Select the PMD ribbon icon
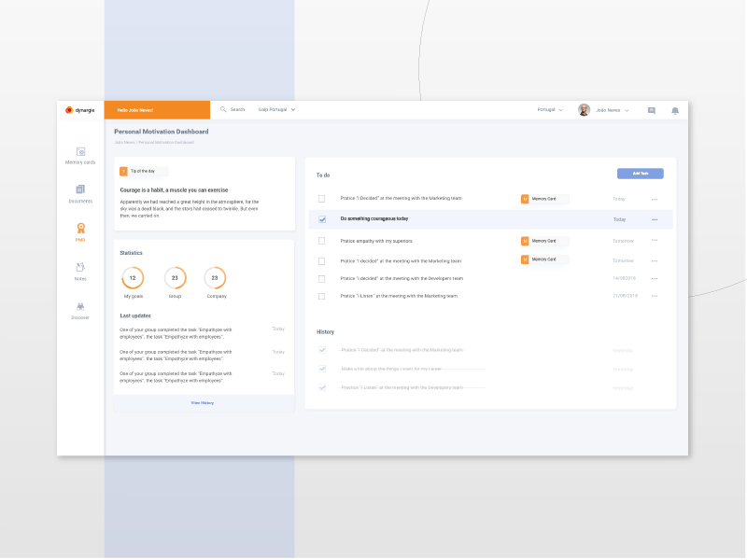Image resolution: width=747 pixels, height=560 pixels. (80, 229)
